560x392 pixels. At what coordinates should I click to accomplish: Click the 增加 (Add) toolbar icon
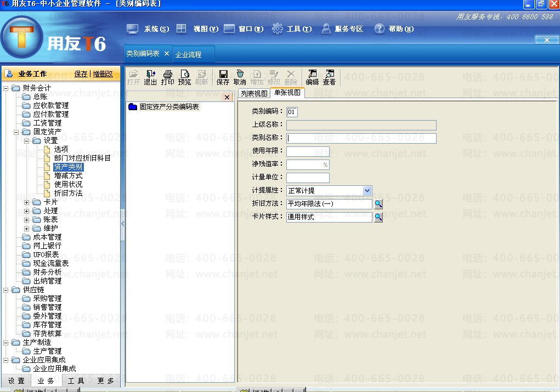coord(257,77)
